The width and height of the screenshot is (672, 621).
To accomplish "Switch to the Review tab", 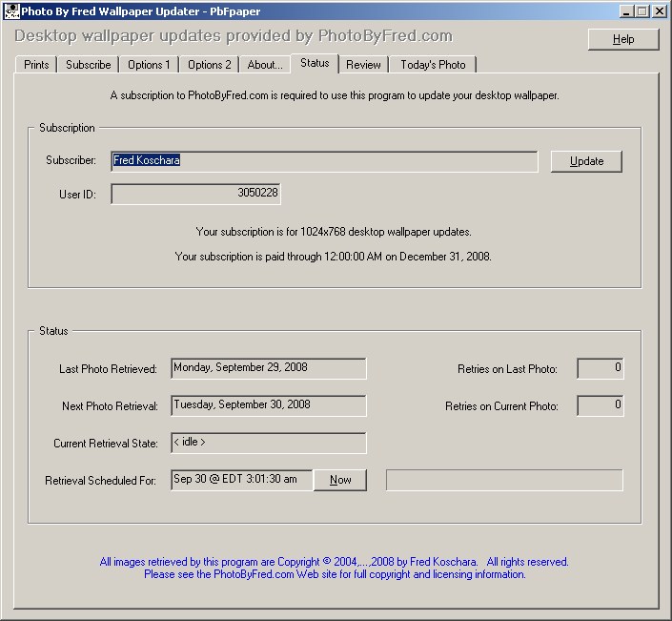I will [x=363, y=65].
